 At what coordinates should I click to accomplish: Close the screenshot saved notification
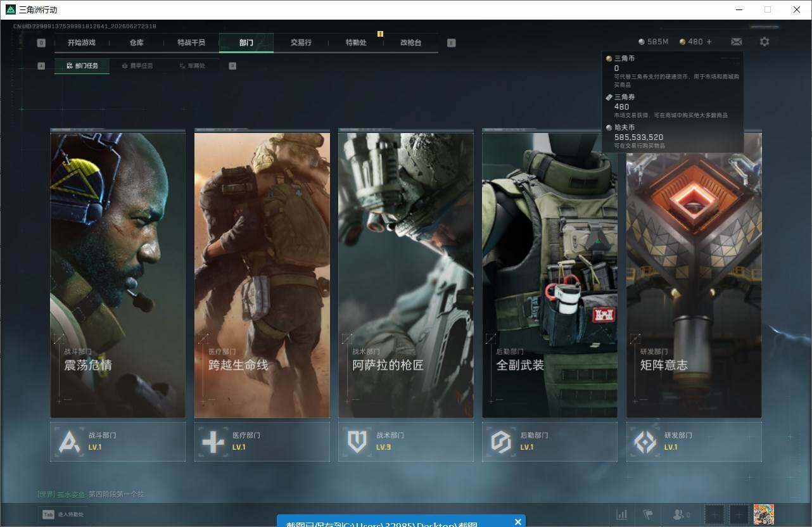click(518, 522)
